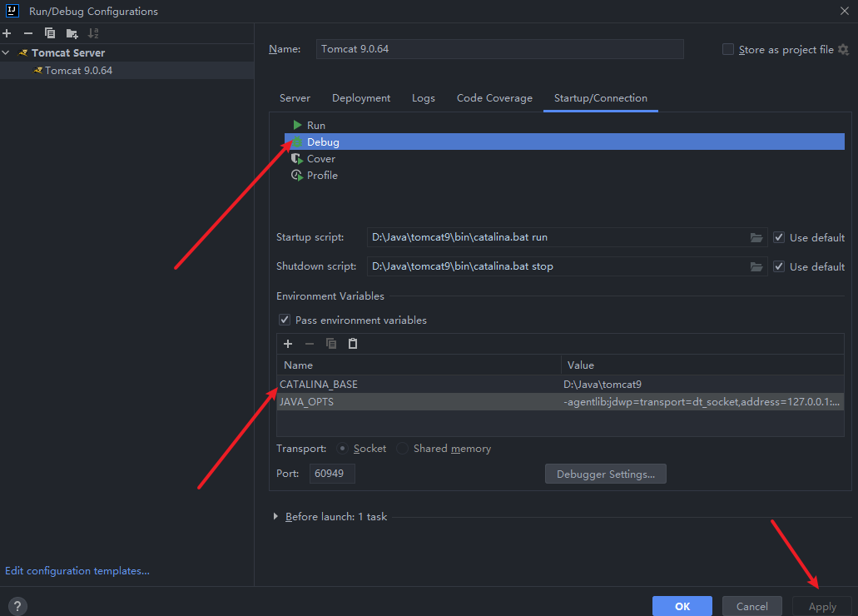Click the Apply button

(822, 606)
